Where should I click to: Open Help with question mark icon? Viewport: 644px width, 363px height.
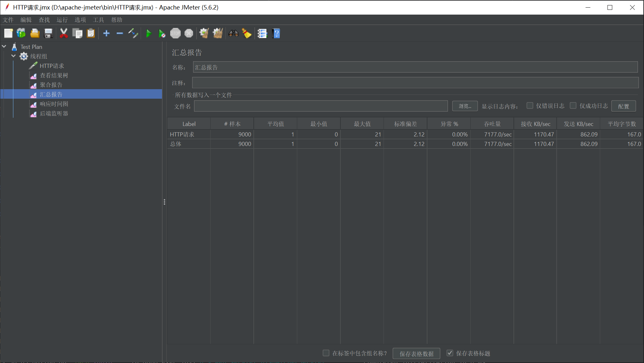click(x=276, y=33)
